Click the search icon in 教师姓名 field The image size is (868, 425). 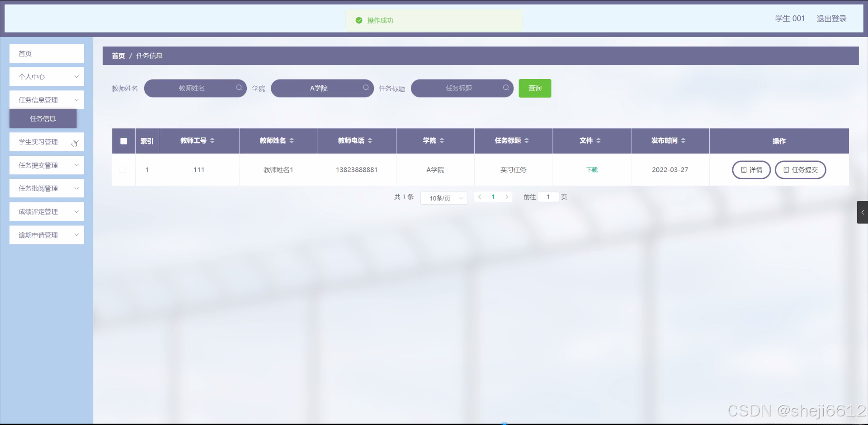(x=239, y=88)
